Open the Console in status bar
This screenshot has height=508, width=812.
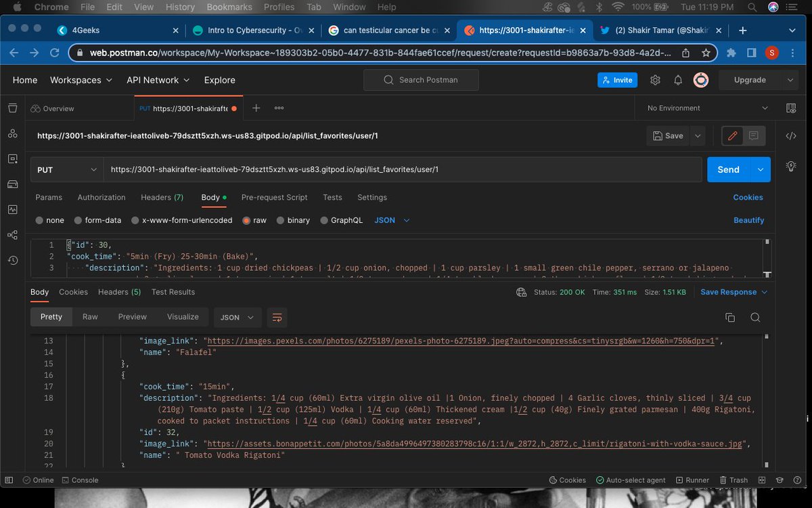[80, 480]
